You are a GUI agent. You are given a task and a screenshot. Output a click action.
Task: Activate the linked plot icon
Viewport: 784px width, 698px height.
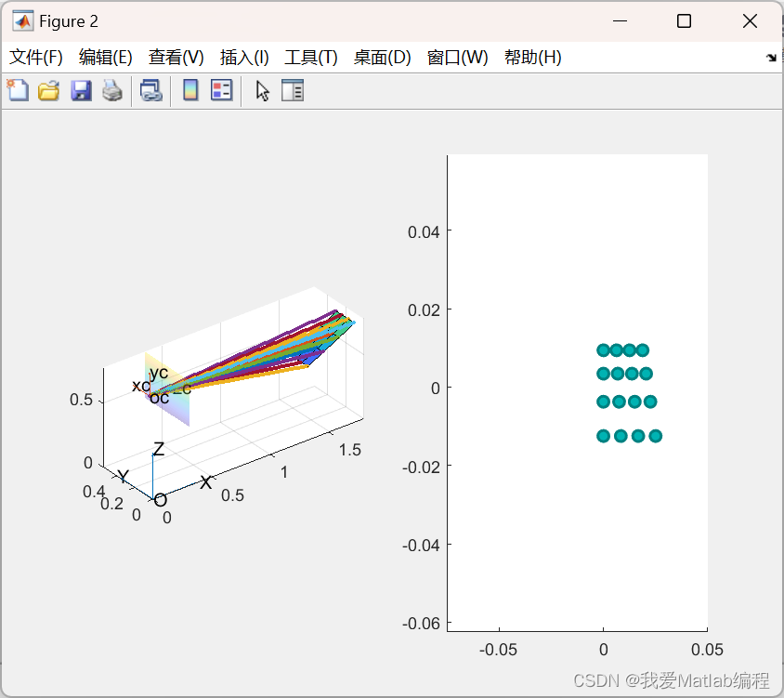coord(151,90)
